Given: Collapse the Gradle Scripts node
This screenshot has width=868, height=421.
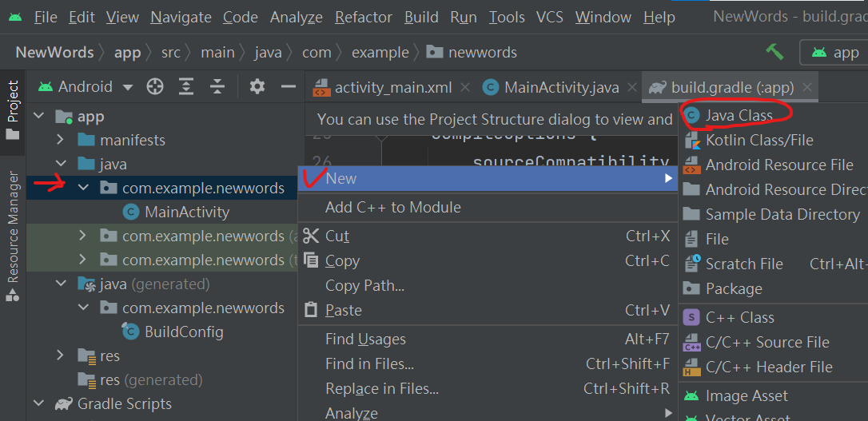Looking at the screenshot, I should (38, 404).
